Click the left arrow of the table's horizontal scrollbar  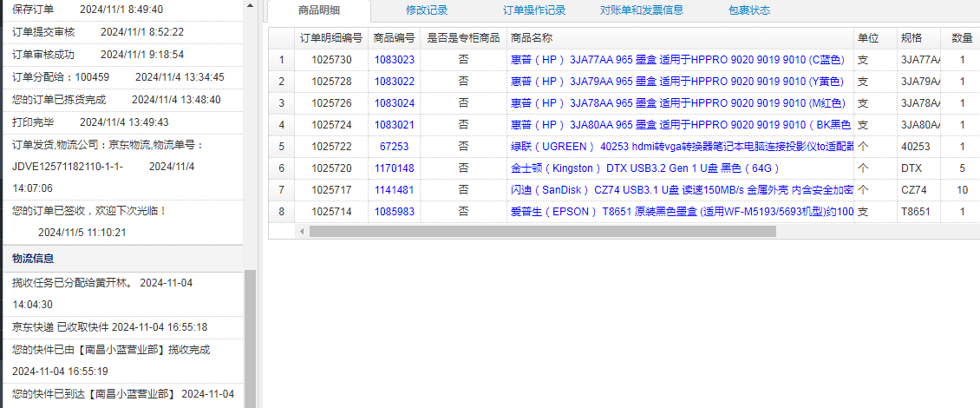pos(302,232)
